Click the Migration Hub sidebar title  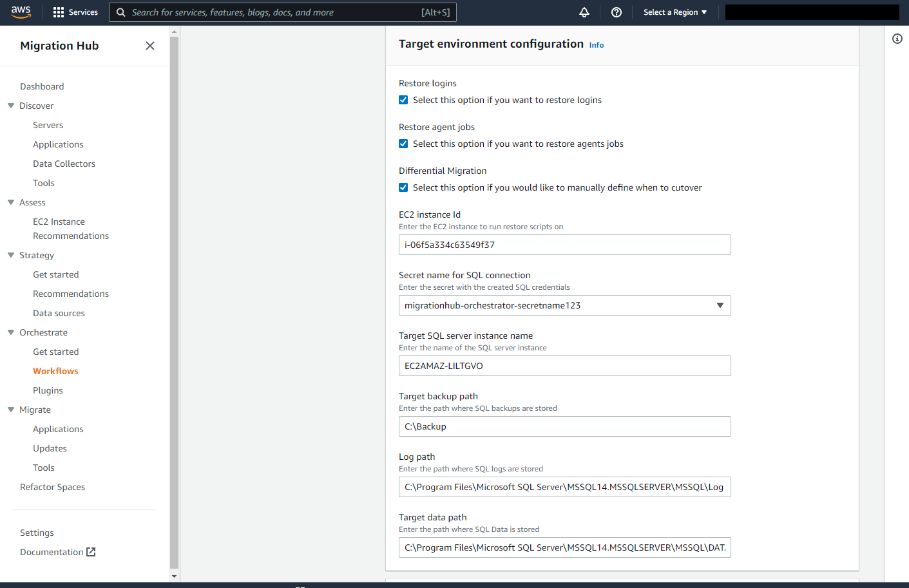point(59,46)
